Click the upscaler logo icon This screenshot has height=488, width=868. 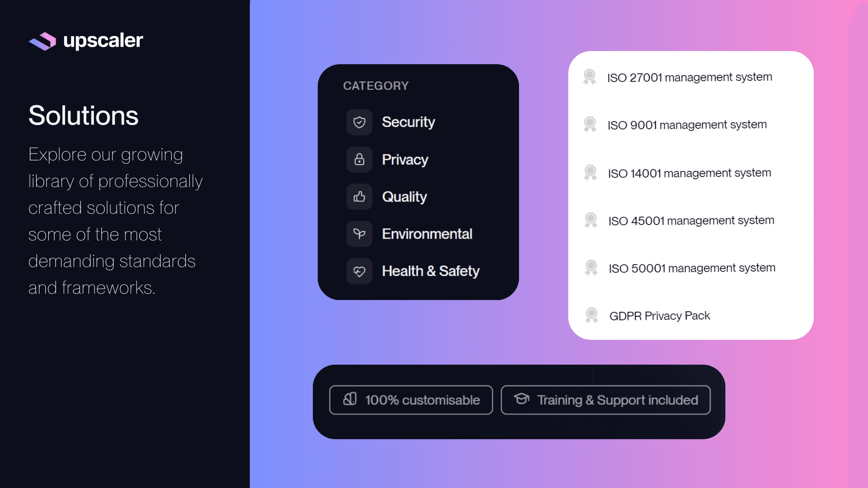pyautogui.click(x=42, y=41)
